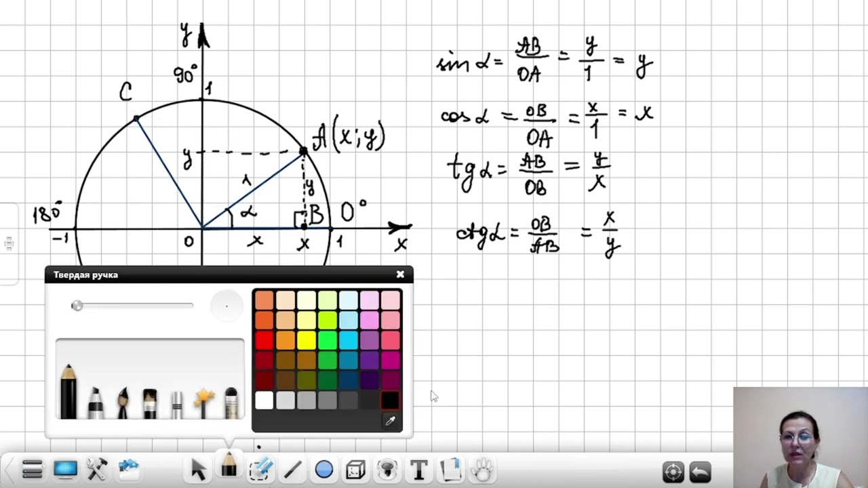The image size is (868, 488).
Task: Choose the eraser selection tool in toolbar
Action: click(260, 469)
